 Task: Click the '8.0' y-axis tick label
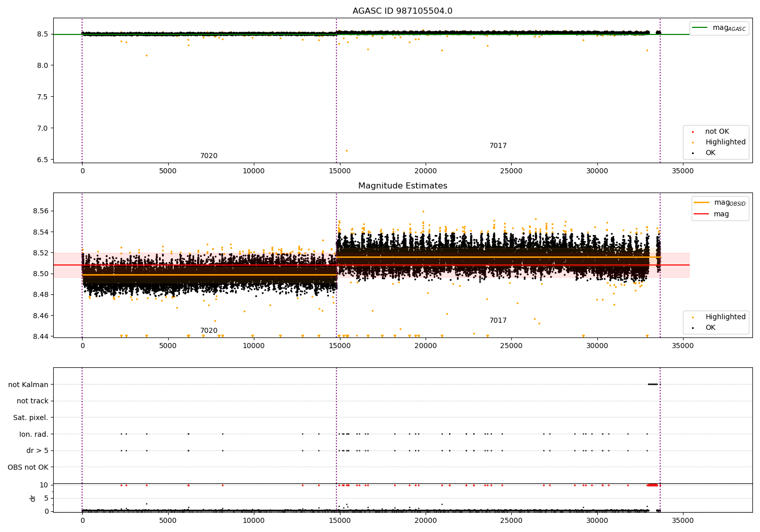(x=43, y=65)
